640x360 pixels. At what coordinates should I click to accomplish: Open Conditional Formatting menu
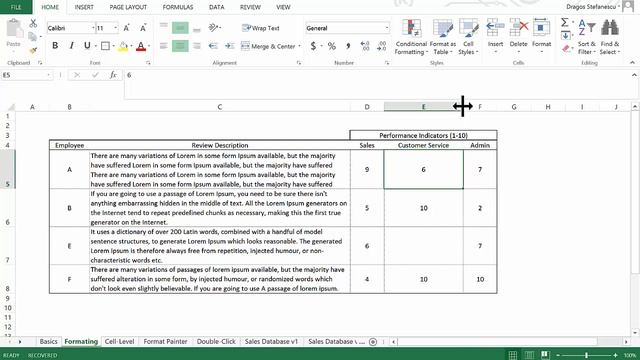(x=411, y=37)
